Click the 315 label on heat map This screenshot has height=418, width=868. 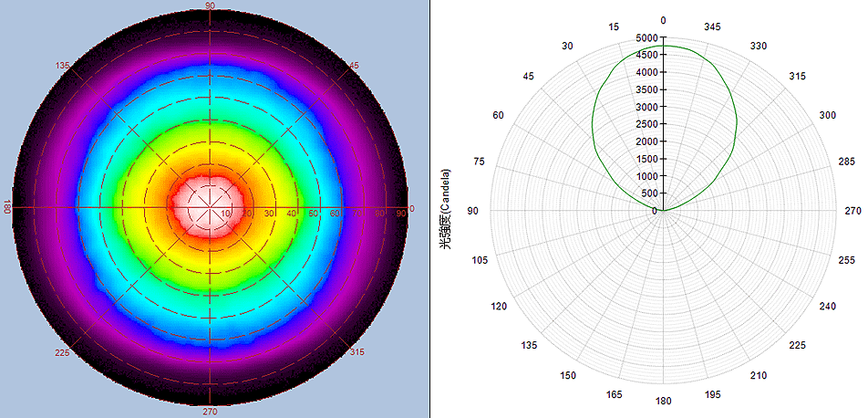point(356,352)
